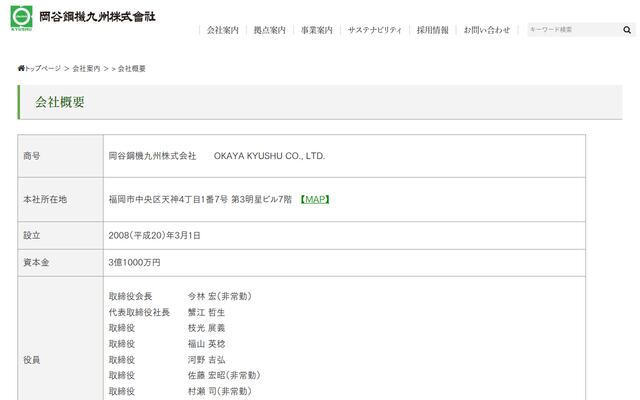Select the 商号 row label
This screenshot has height=400, width=640.
coord(31,156)
